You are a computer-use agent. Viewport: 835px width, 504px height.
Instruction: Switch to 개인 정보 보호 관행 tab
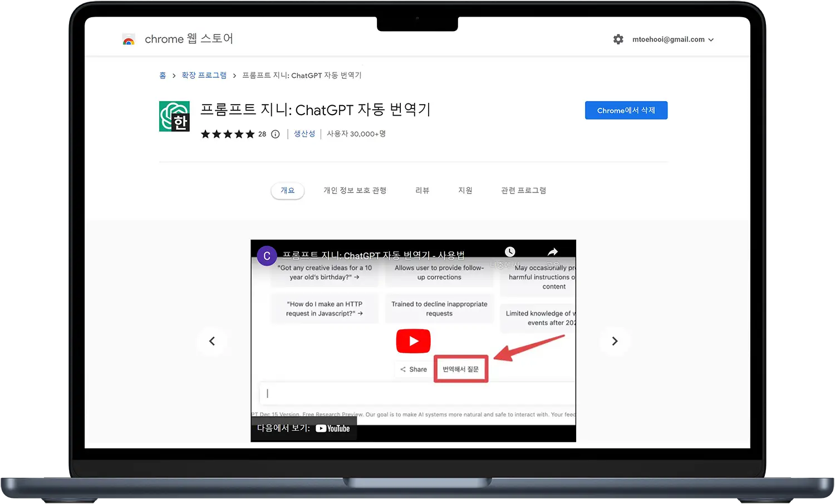click(x=355, y=190)
